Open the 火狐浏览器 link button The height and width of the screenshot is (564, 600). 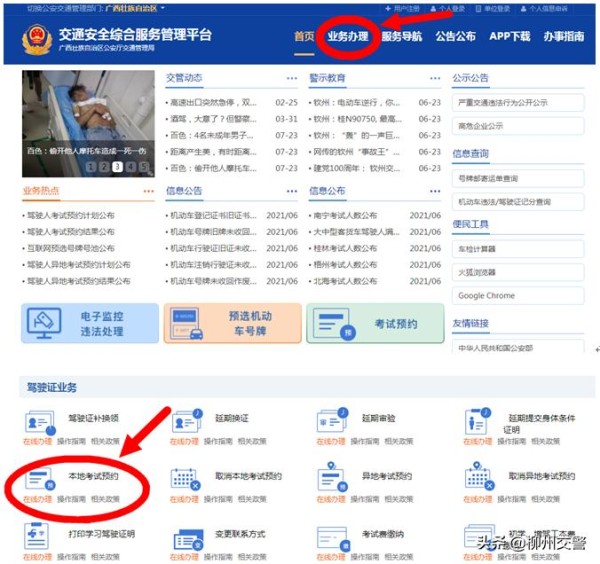click(x=518, y=272)
